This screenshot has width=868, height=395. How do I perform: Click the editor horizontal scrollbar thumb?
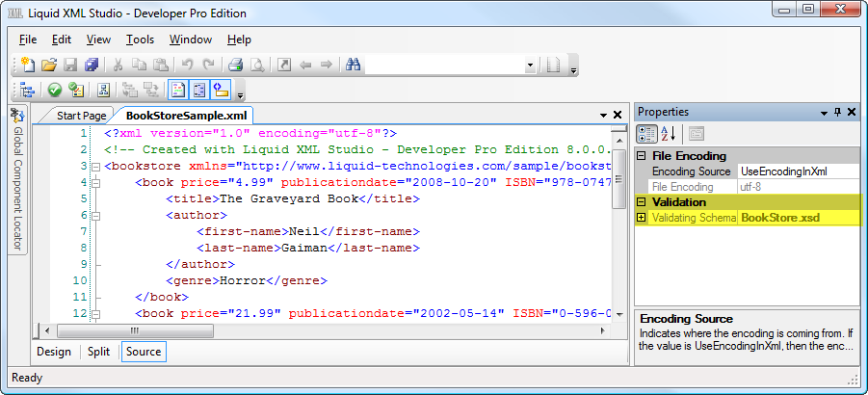pos(135,330)
